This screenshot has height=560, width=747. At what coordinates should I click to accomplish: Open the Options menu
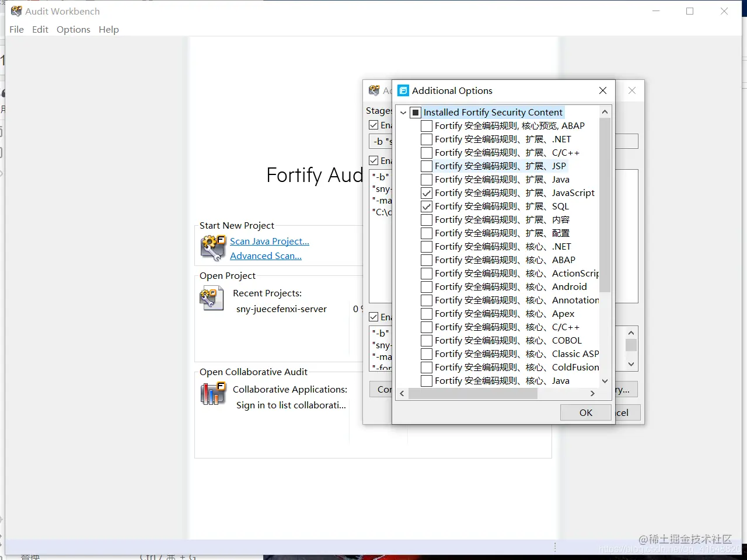point(74,29)
